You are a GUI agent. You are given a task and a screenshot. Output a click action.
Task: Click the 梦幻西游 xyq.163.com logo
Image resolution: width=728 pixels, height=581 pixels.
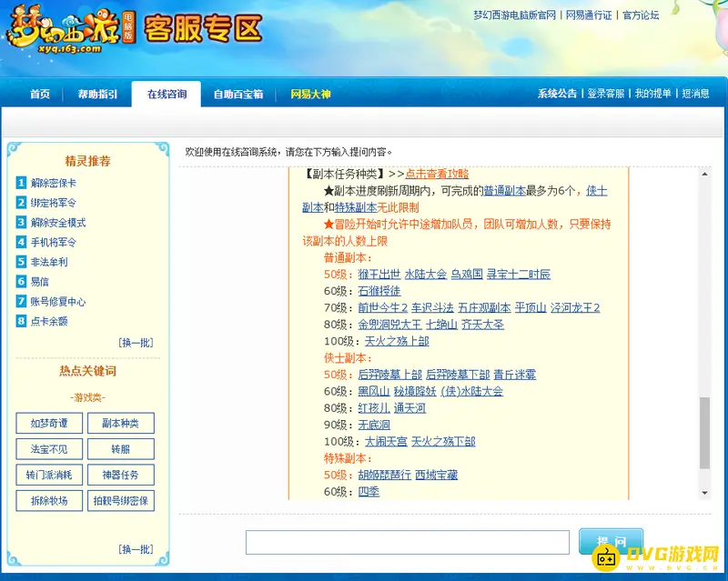pyautogui.click(x=72, y=30)
